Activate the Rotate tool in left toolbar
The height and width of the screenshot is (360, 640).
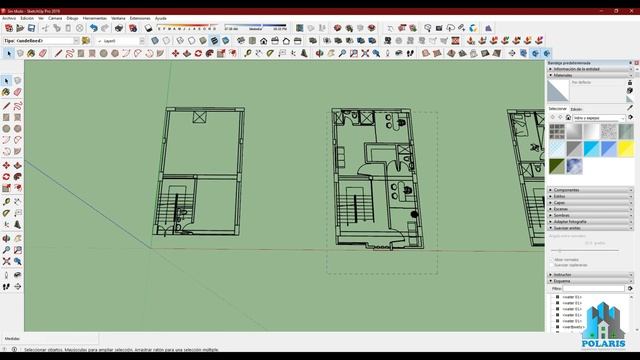[x=6, y=177]
